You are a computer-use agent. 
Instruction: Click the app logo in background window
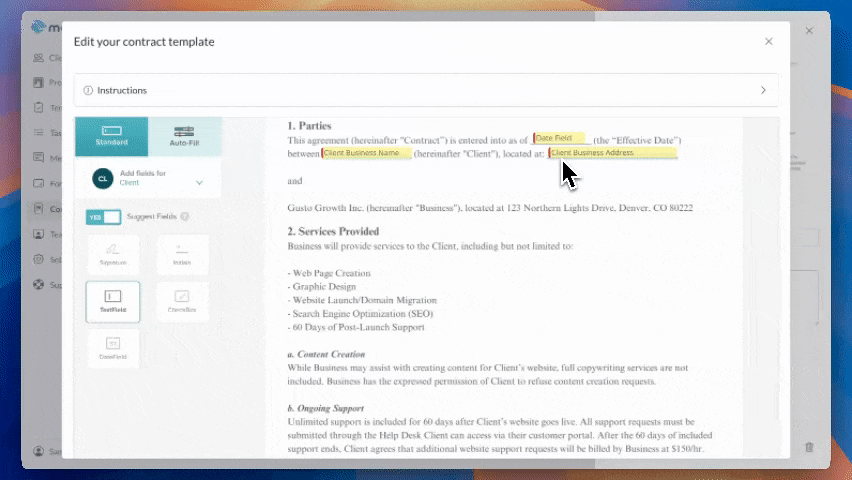click(39, 27)
